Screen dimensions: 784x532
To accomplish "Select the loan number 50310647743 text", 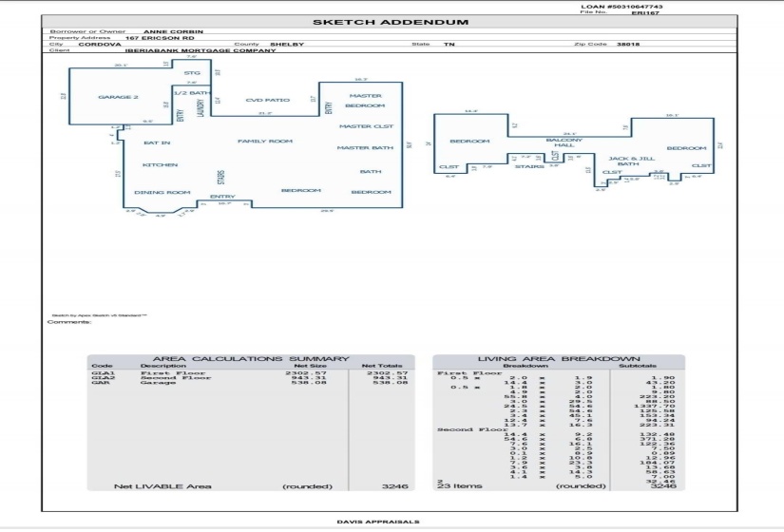I will coord(635,7).
